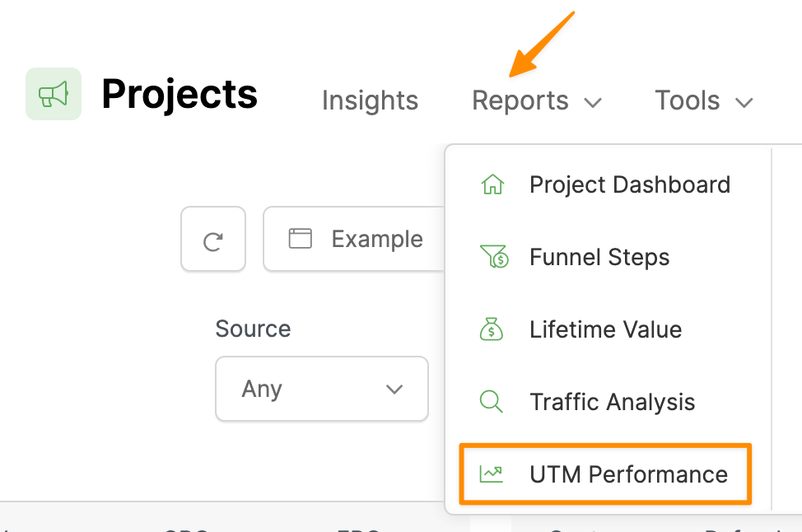Viewport: 802px width, 532px height.
Task: Select the Funnel Steps report
Action: (x=599, y=257)
